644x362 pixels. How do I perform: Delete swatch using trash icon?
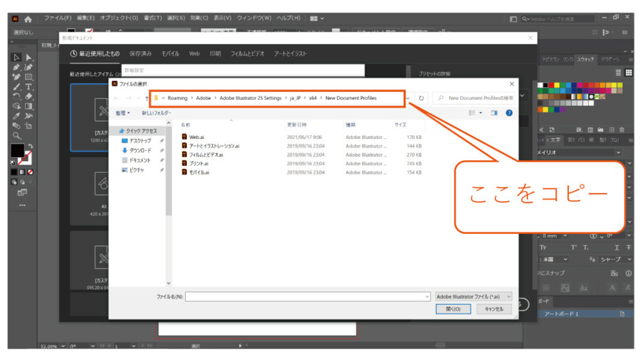(x=622, y=129)
